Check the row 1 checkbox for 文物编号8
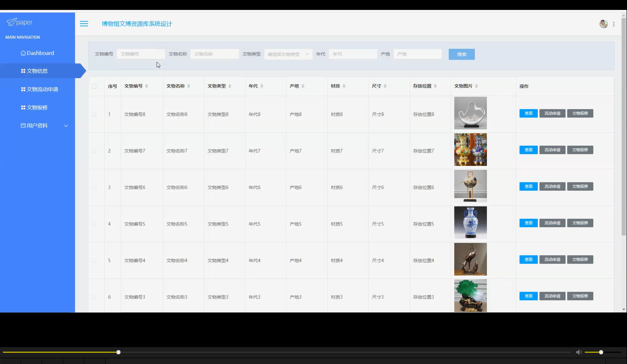The image size is (627, 364). click(x=94, y=114)
